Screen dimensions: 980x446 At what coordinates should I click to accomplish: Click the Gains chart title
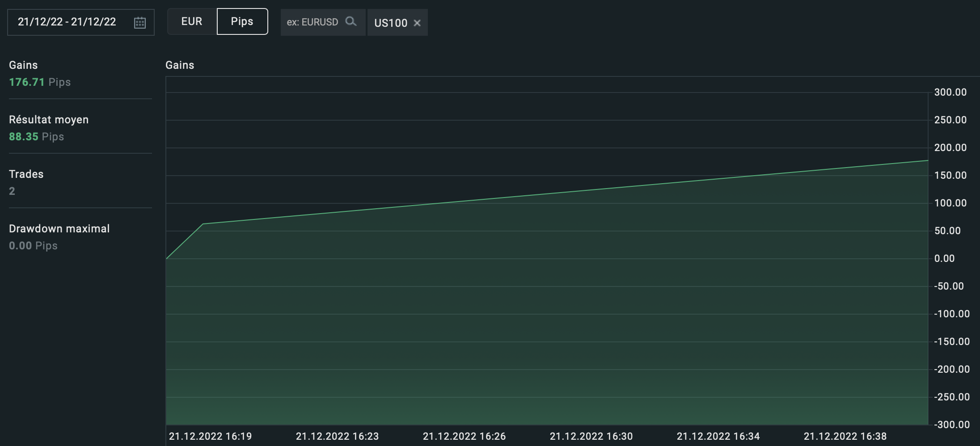pos(180,65)
